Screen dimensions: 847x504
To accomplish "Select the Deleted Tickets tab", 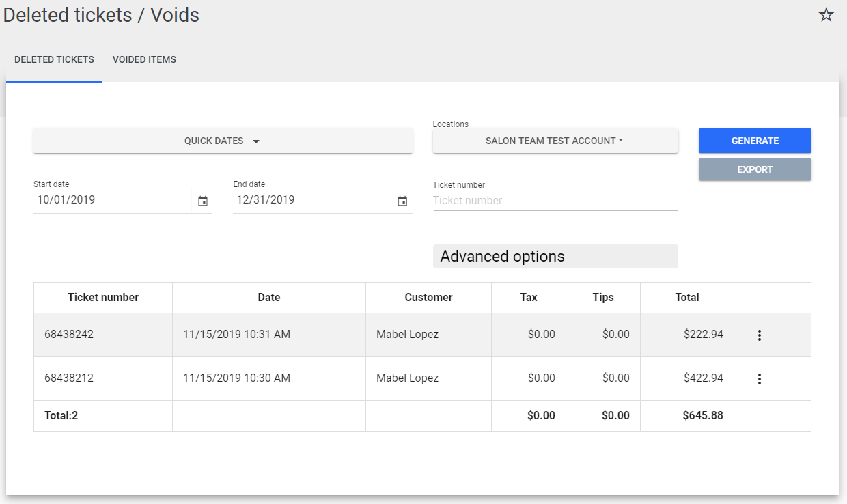I will click(54, 60).
